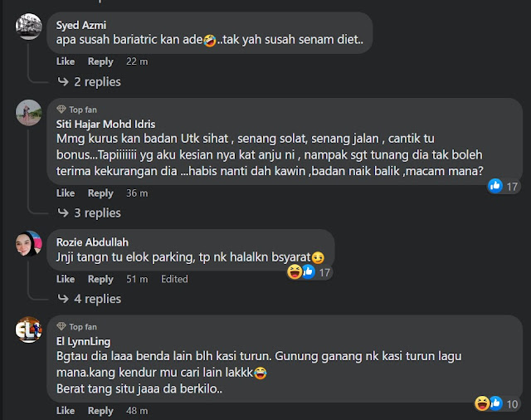Expand 3 replies under Siti Hajar's comment
Screen dimensions: 531x420
[90, 212]
